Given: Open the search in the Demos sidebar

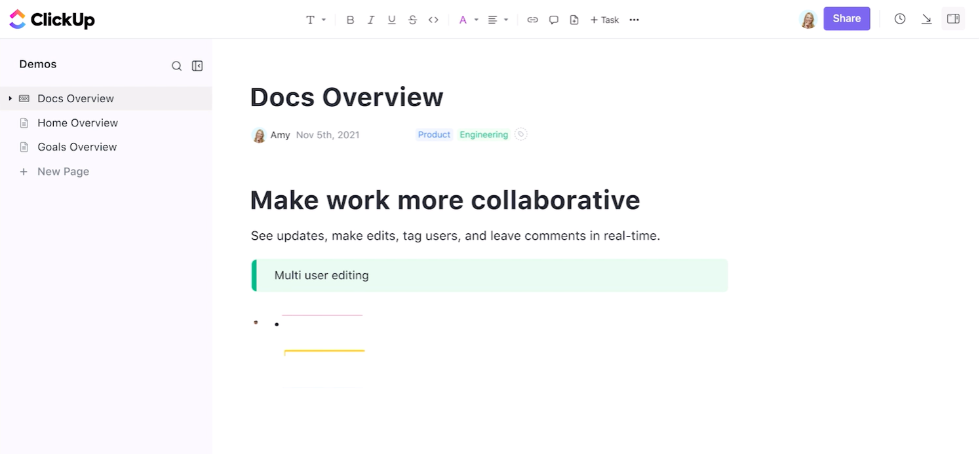Looking at the screenshot, I should (177, 66).
